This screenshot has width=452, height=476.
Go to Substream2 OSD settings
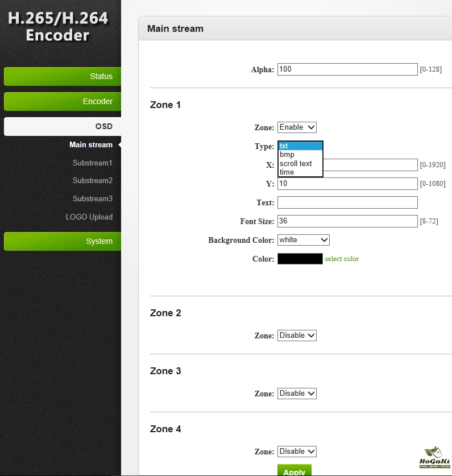[x=92, y=180]
